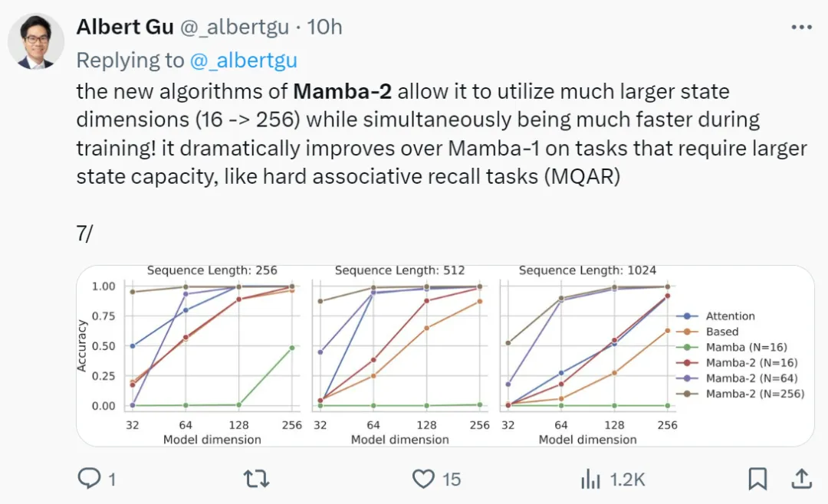Click the @_albertgu handle beside the name
Screen dimensions: 828x504
click(x=235, y=27)
